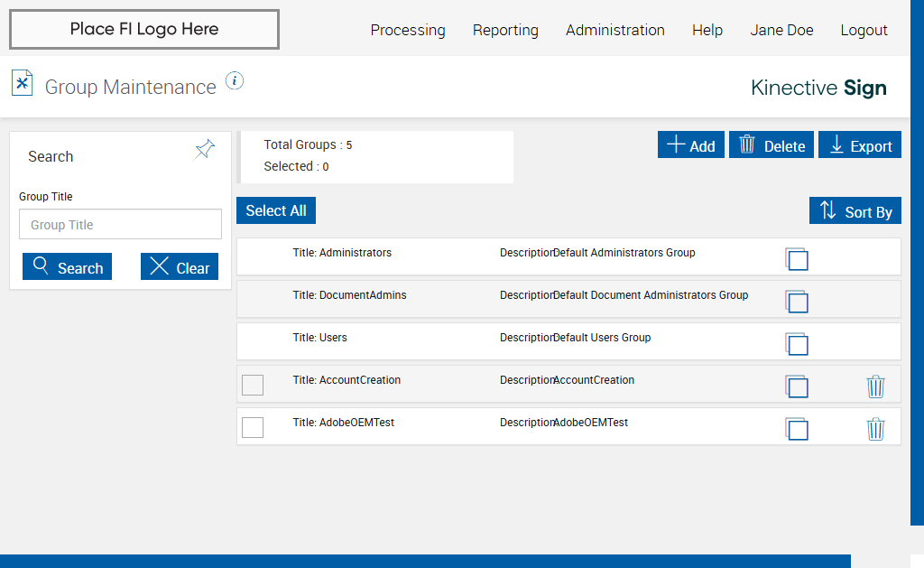The height and width of the screenshot is (568, 924).
Task: Click the Group Maintenance page icon
Action: 22,83
